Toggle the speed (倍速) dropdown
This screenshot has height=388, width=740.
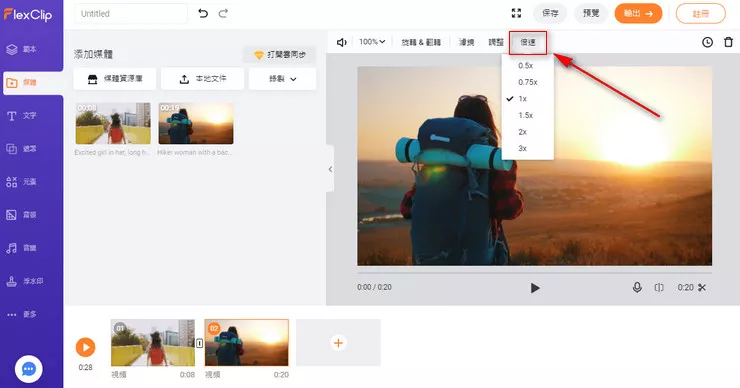click(x=528, y=42)
